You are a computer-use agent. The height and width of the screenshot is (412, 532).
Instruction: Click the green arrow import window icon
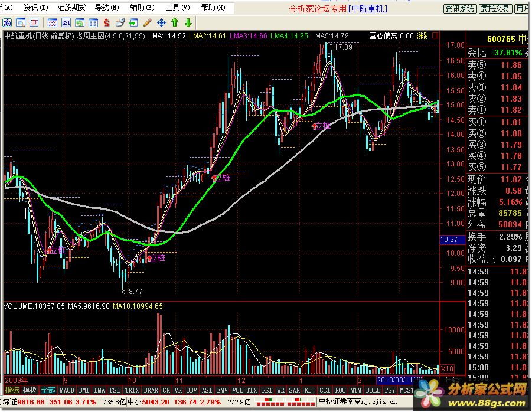click(133, 22)
